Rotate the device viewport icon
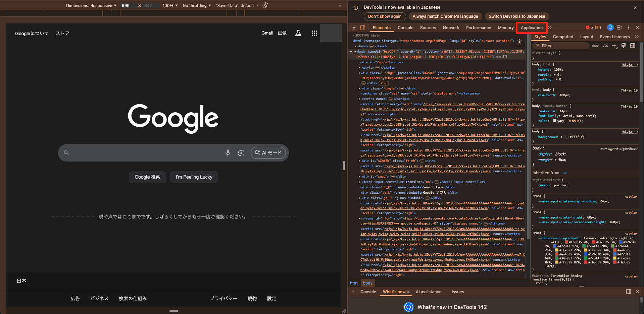This screenshot has height=314, width=644. click(x=265, y=5)
